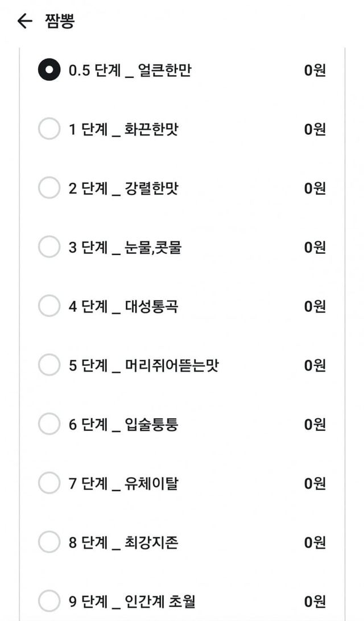Choose the 6 단계 입술퉁퉁 radio button

[49, 424]
